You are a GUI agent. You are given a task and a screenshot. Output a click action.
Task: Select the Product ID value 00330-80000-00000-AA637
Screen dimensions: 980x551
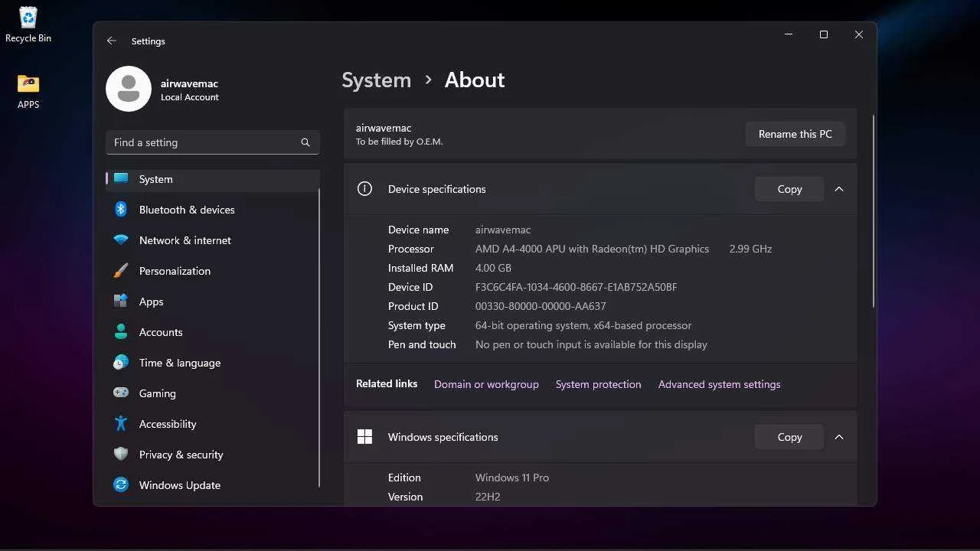(x=541, y=306)
